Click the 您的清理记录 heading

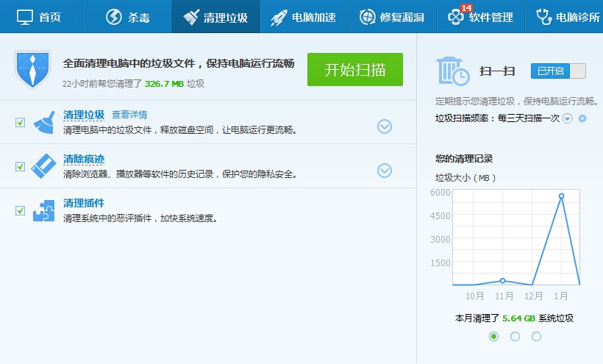click(464, 159)
